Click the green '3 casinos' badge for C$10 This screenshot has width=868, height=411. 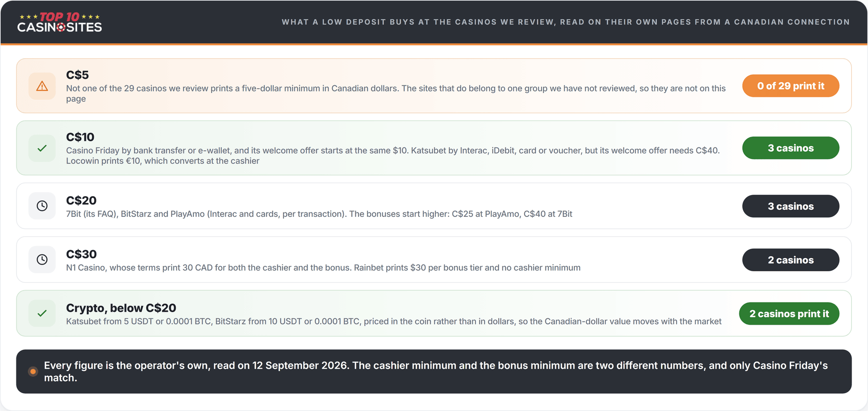pyautogui.click(x=791, y=148)
